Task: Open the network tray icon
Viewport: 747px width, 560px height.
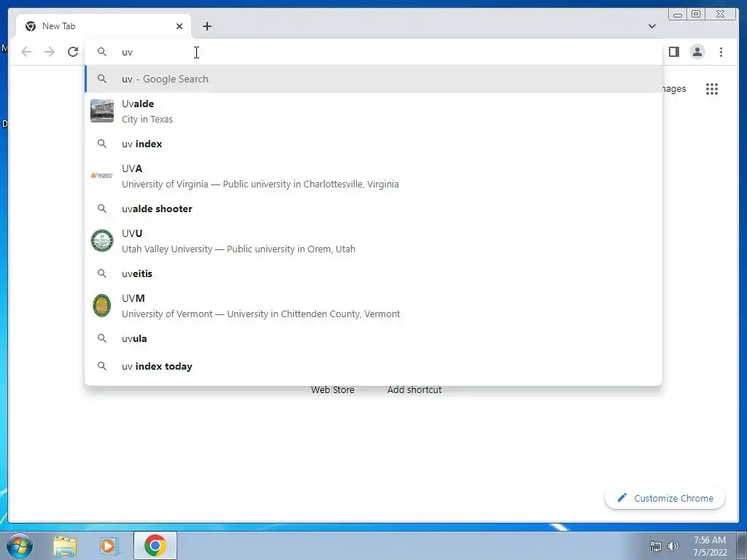Action: pos(656,546)
